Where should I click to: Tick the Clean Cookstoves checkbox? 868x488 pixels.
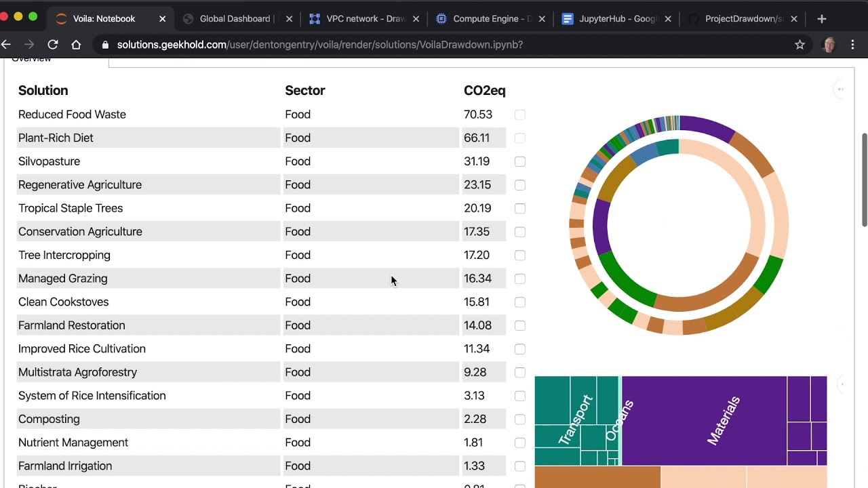tap(520, 302)
